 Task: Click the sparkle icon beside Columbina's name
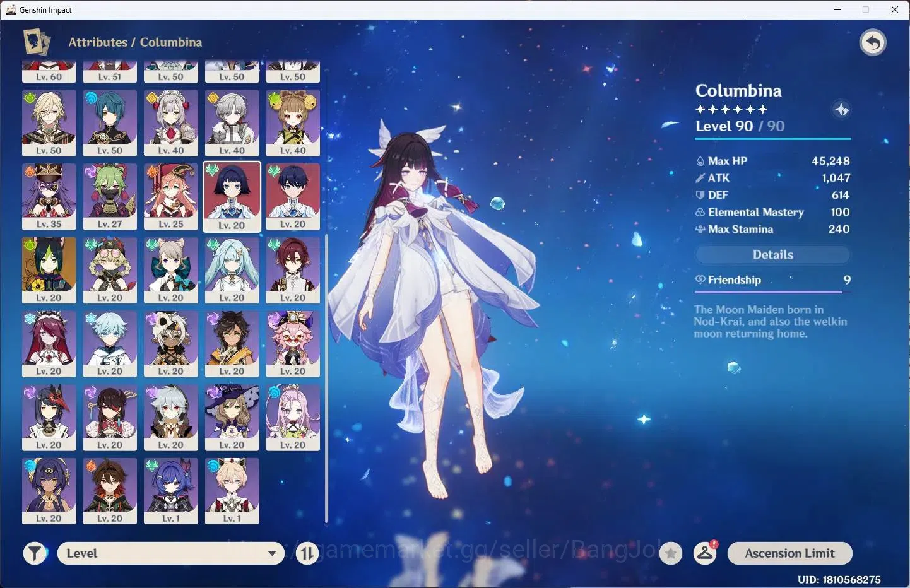(x=841, y=110)
